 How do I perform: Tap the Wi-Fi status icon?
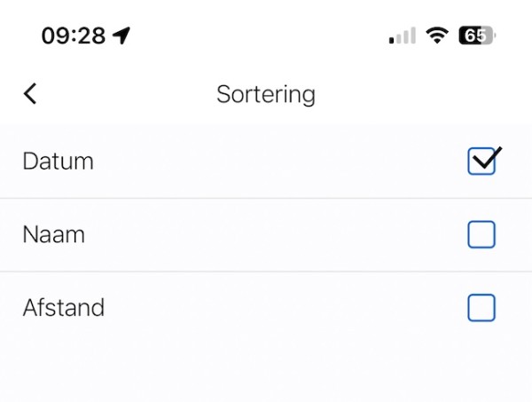436,35
